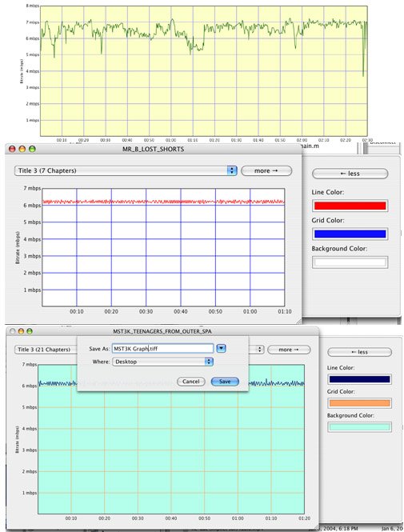The width and height of the screenshot is (404, 532).
Task: Open the Title 3 (7 Chapters) dropdown
Action: (126, 170)
